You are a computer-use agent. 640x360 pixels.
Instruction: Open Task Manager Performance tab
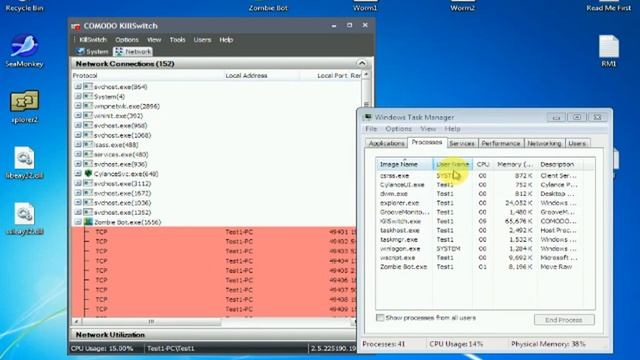pyautogui.click(x=501, y=143)
